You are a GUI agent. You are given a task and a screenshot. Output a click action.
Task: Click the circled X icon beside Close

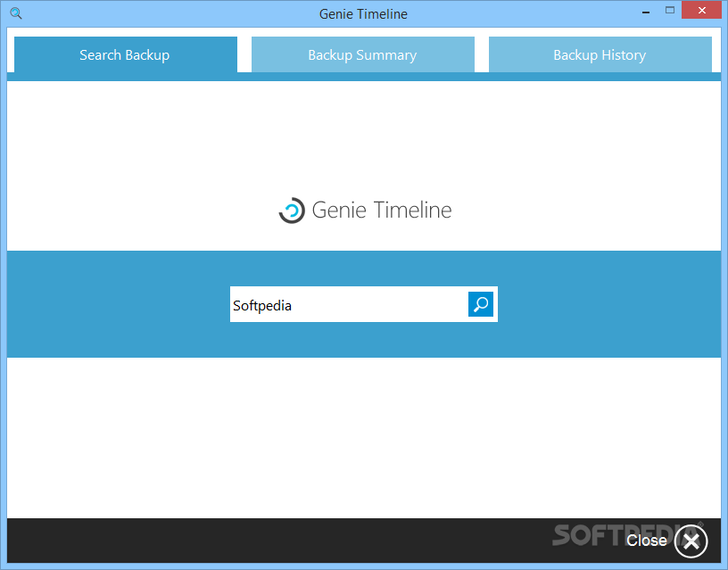(691, 541)
